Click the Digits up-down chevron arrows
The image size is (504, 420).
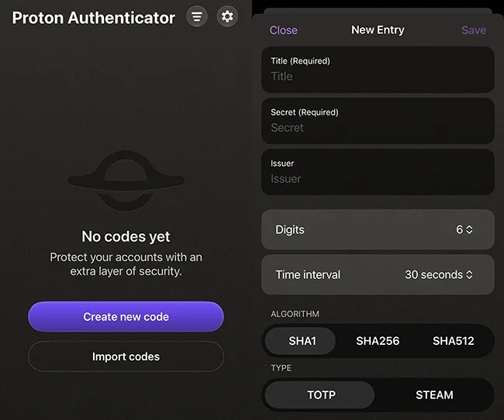(x=469, y=229)
